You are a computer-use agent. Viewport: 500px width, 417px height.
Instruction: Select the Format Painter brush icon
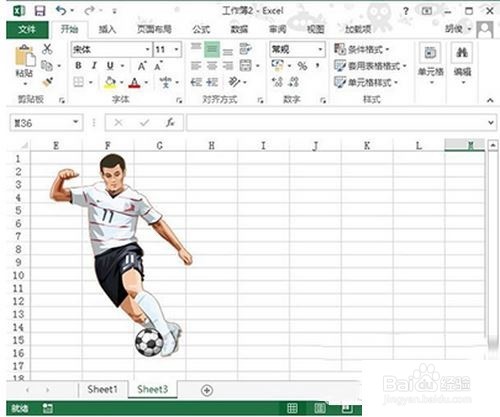click(47, 82)
